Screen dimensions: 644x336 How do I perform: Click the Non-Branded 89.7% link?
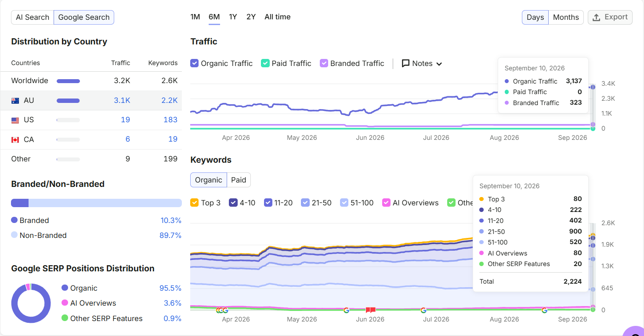(x=170, y=235)
